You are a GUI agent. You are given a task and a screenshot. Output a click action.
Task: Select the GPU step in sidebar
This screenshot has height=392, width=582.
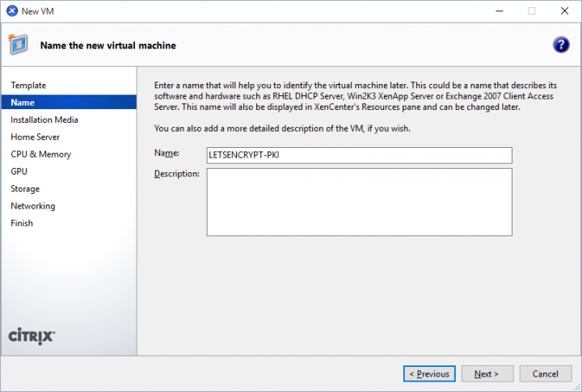tap(19, 171)
